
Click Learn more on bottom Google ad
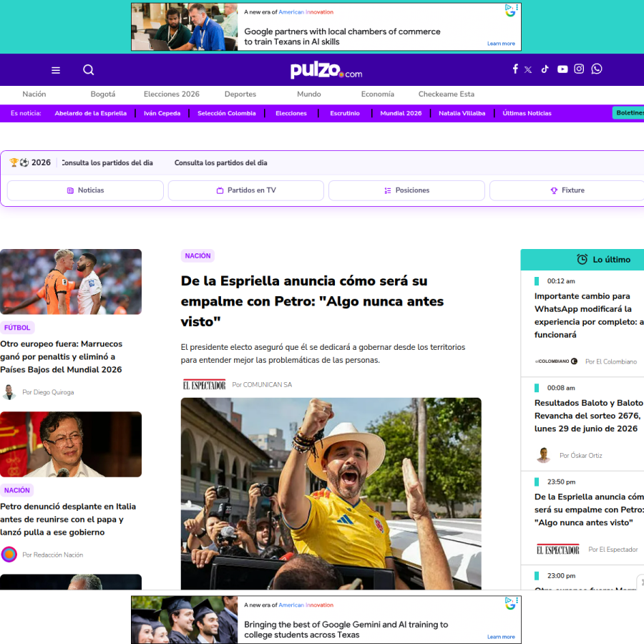coord(501,637)
